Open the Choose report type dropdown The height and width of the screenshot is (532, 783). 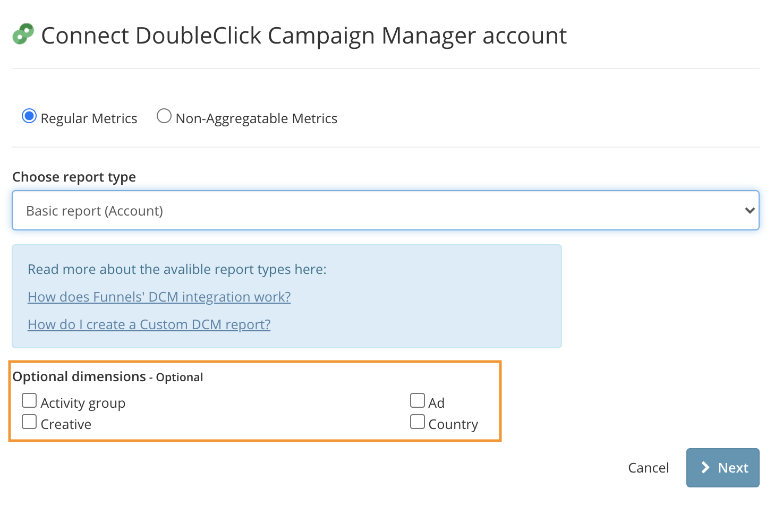386,210
